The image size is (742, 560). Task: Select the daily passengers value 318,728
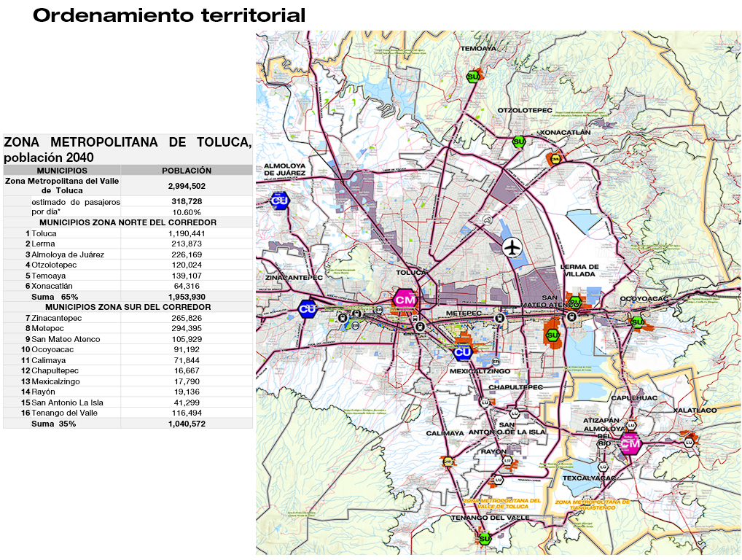coord(187,201)
